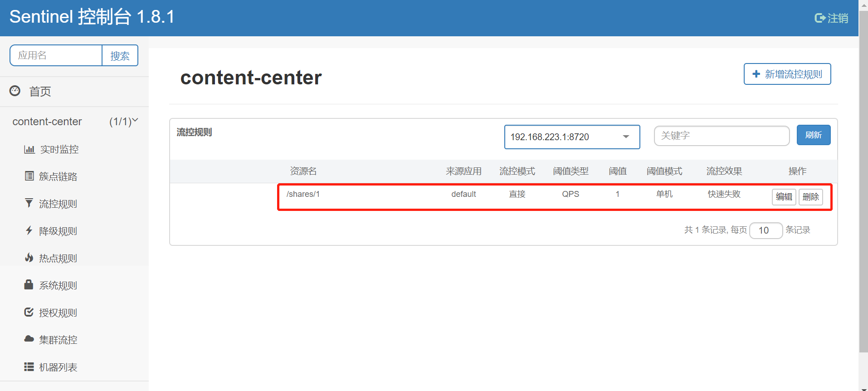868x391 pixels.
Task: Click the default source application cell
Action: (x=463, y=194)
